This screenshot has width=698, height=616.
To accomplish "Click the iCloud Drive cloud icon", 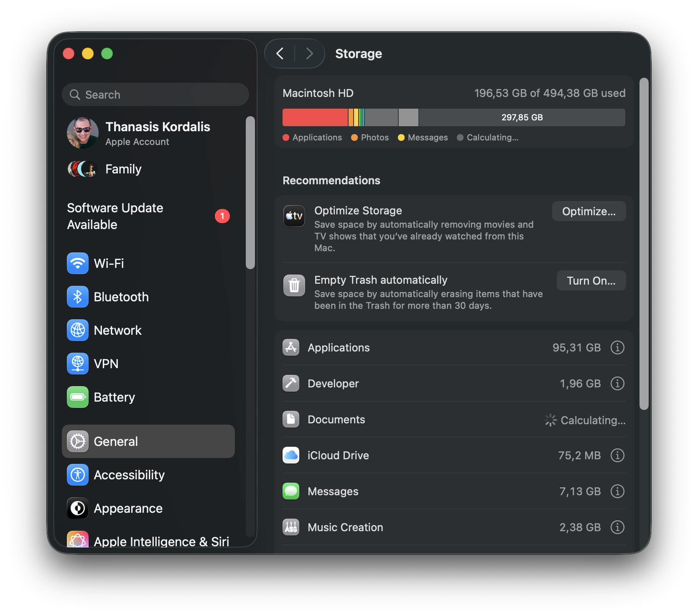I will click(291, 455).
